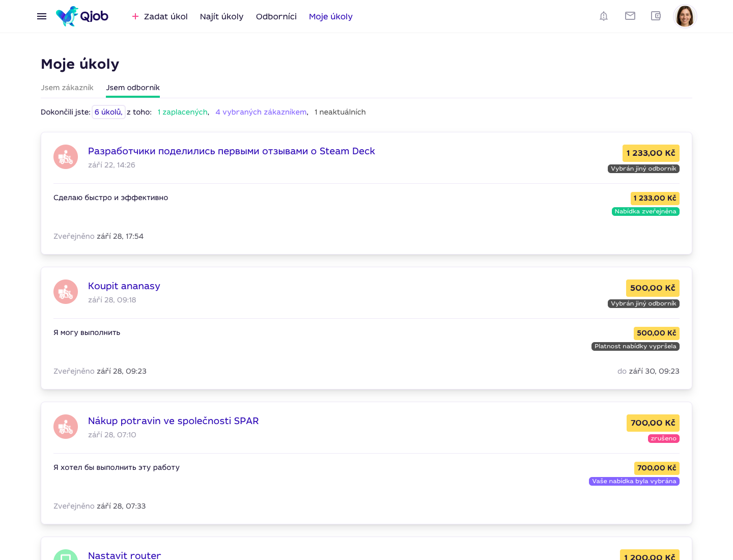This screenshot has width=733, height=560.
Task: Open the hamburger menu icon
Action: [42, 16]
